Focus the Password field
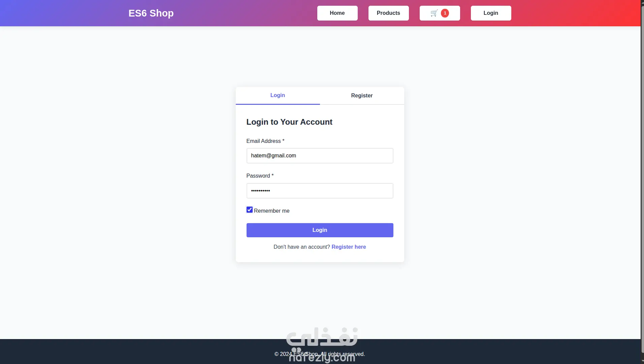This screenshot has height=364, width=644. (x=320, y=191)
